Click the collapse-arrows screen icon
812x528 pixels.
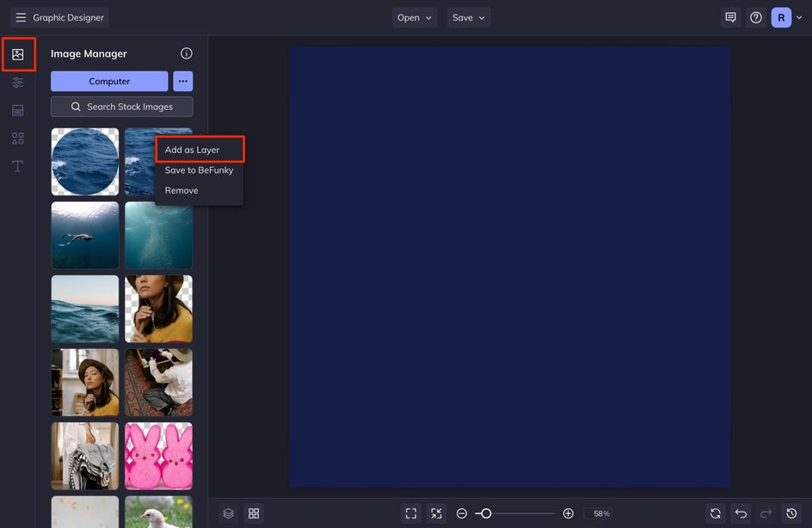(x=437, y=513)
